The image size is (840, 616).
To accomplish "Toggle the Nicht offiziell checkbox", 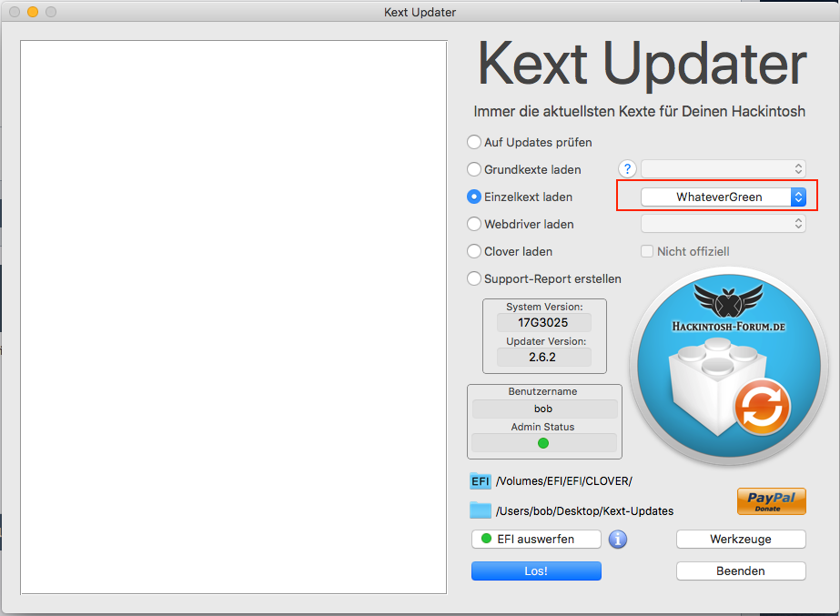I will click(x=647, y=251).
